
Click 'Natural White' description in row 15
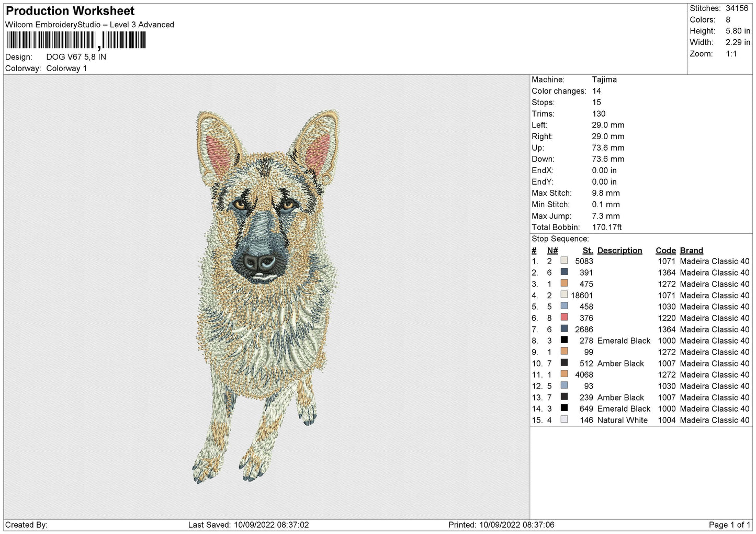[x=622, y=421]
